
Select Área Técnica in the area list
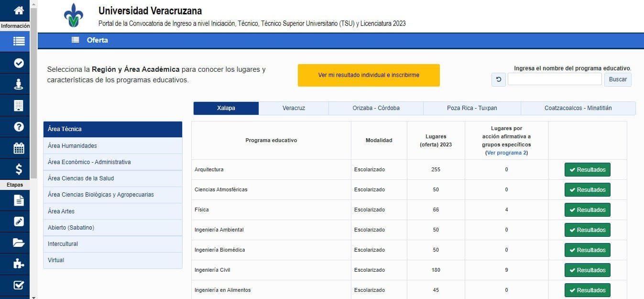pyautogui.click(x=113, y=129)
